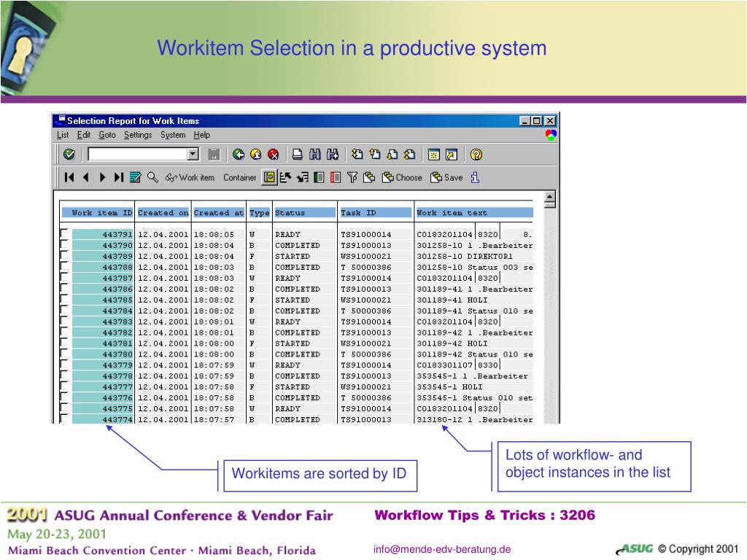Image resolution: width=747 pixels, height=560 pixels.
Task: Go to the next entry black arrow
Action: [x=102, y=178]
